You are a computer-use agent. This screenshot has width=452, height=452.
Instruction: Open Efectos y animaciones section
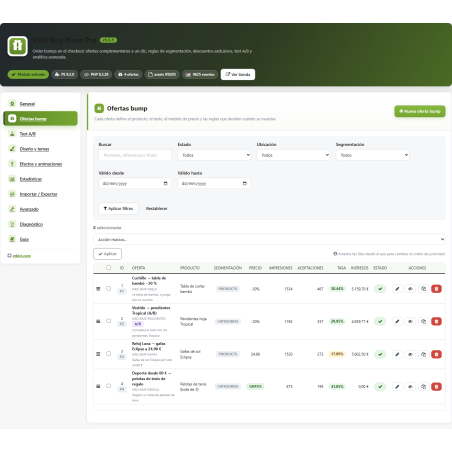(41, 164)
